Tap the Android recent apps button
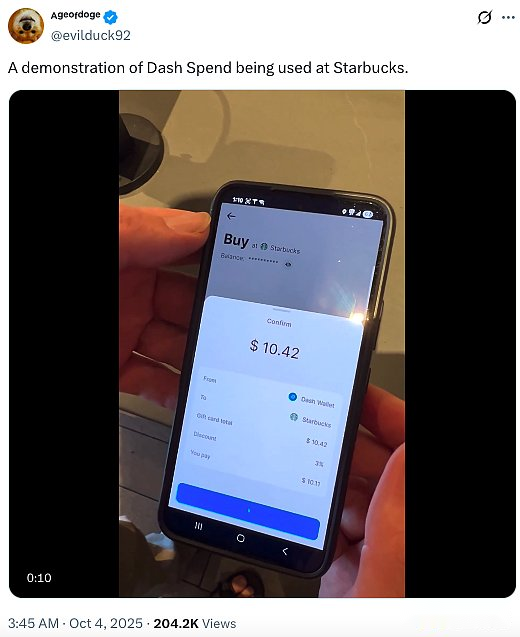Screen dimensions: 520x637 199,526
